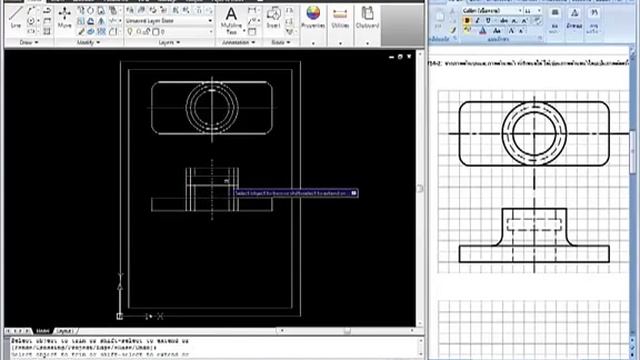Toggle Superscript formatting in Word
Viewport: 640px width, 360px height.
525,20
